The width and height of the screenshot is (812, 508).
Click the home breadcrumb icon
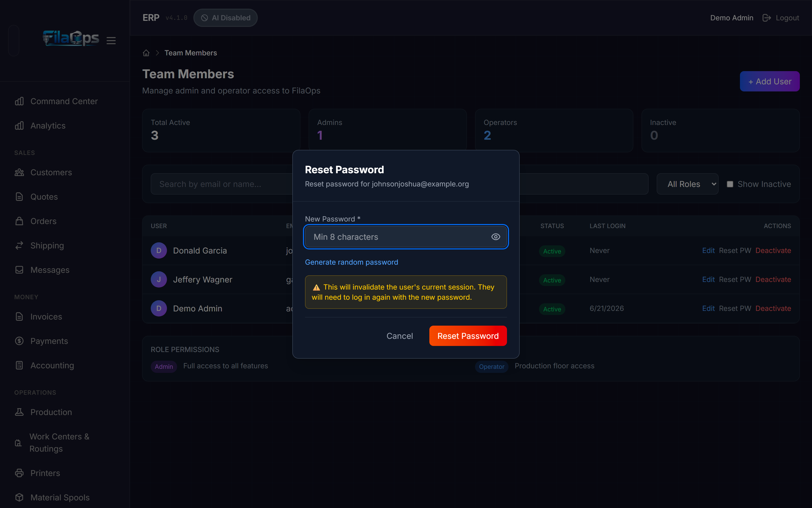coord(146,53)
